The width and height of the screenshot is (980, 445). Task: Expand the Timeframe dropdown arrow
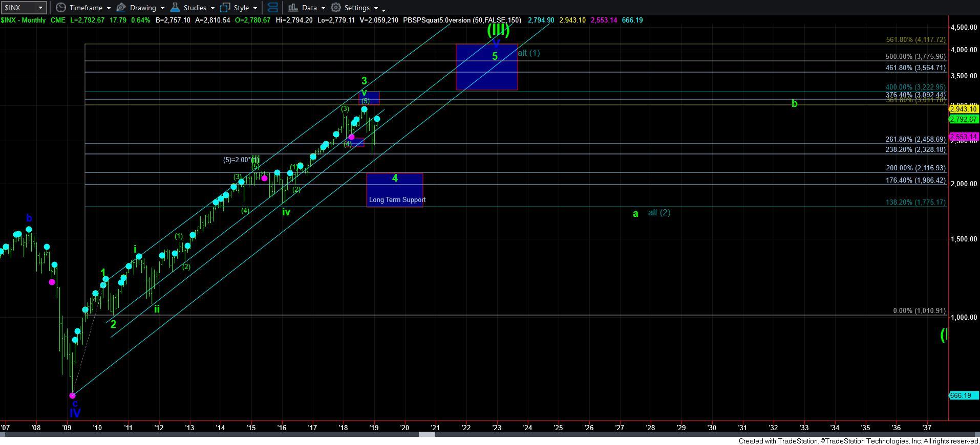(x=109, y=8)
